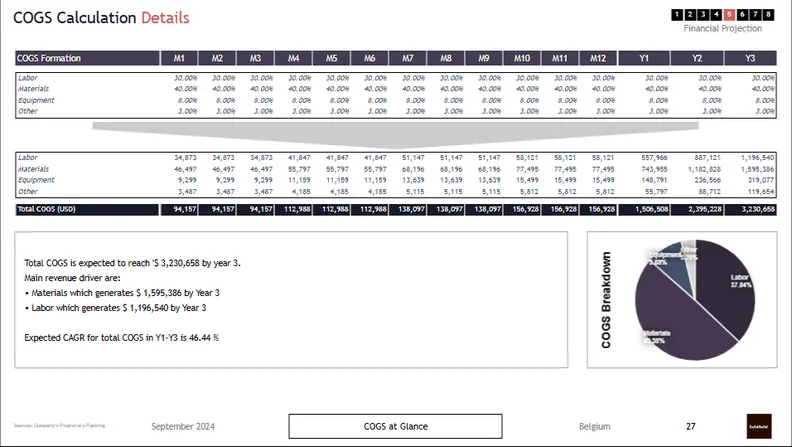Screen dimensions: 792x447
Task: Click the Other Y3 value 119,654
Action: (760, 191)
